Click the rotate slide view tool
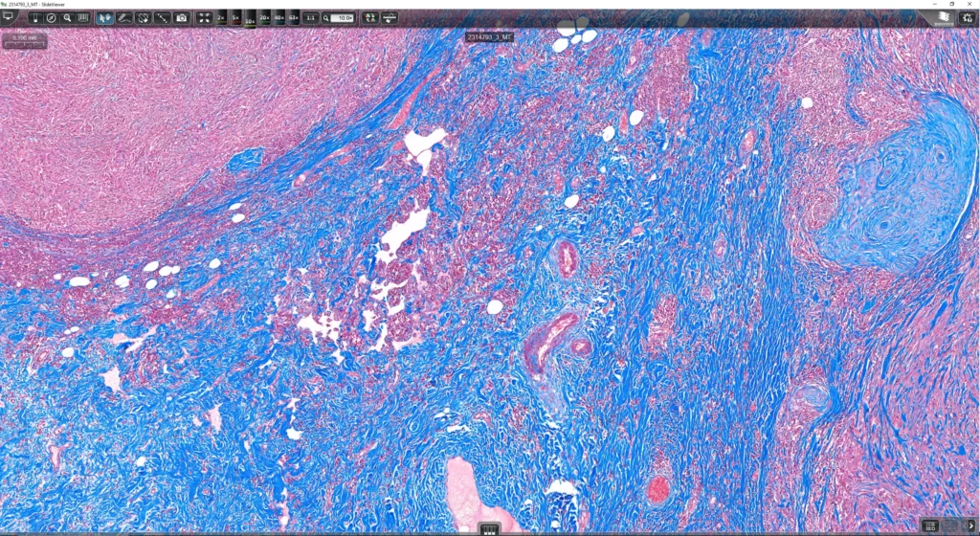980x536 pixels. point(144,18)
